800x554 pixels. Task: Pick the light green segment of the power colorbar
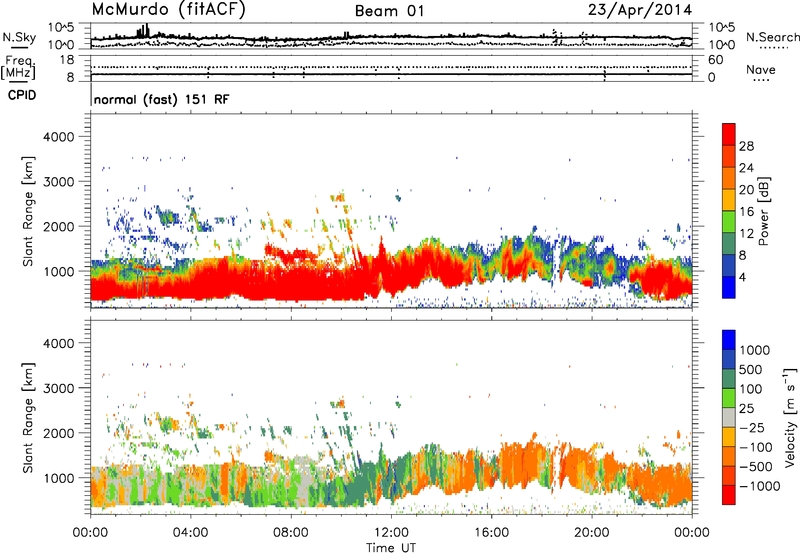(729, 222)
